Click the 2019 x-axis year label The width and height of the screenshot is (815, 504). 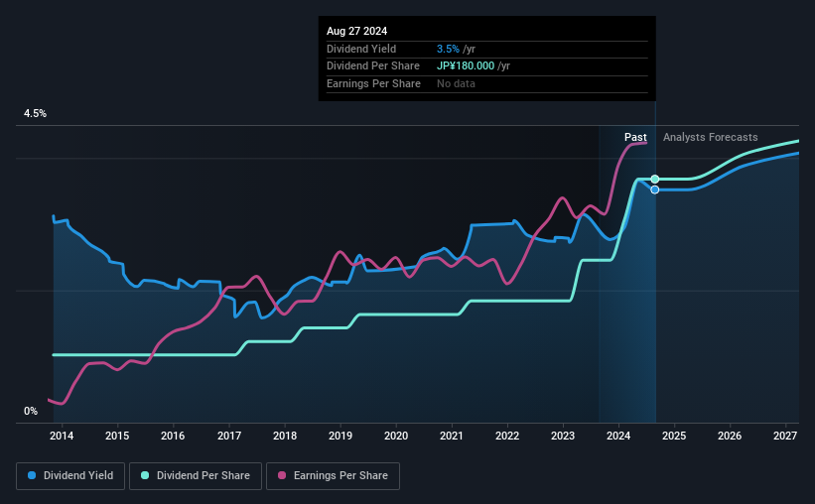click(x=340, y=436)
